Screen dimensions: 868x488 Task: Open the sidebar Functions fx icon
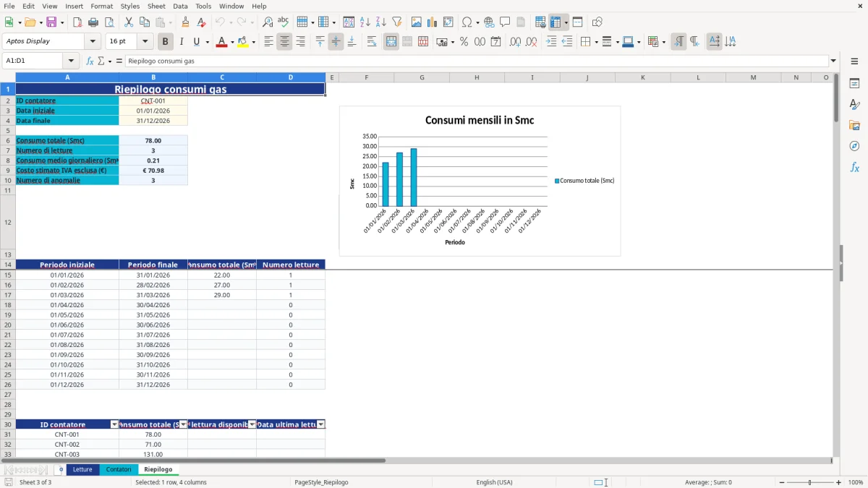(x=854, y=167)
